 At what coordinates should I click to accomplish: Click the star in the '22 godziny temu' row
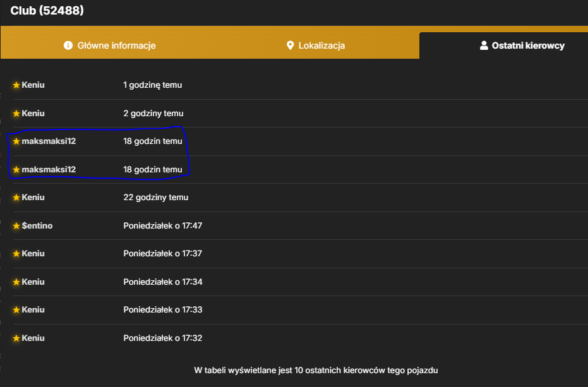pos(16,197)
